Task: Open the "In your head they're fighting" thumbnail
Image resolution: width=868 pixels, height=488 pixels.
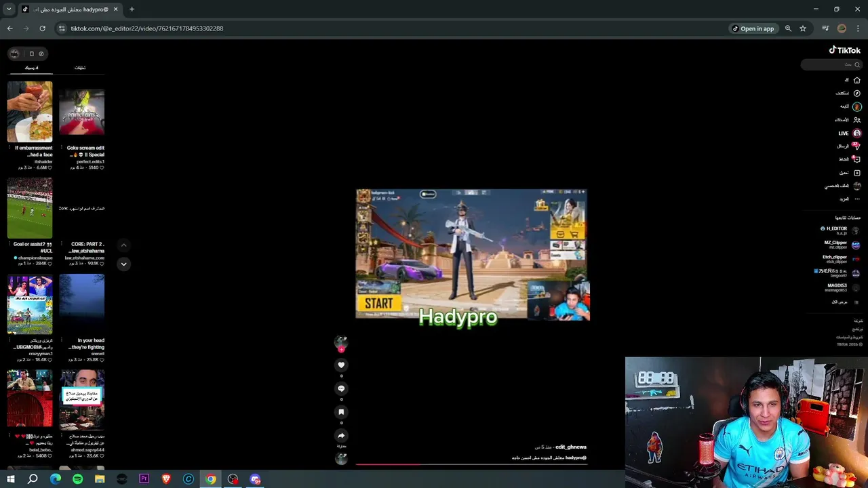Action: point(81,304)
